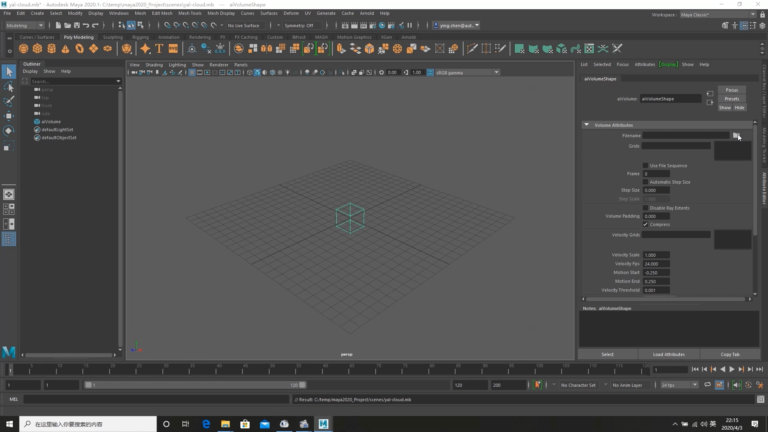Click the SVG import shelf icon

click(173, 48)
